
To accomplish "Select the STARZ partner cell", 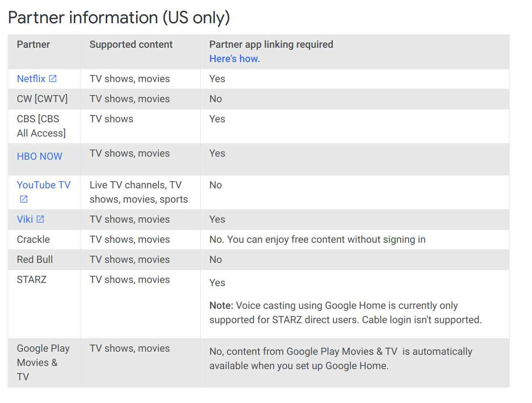I will click(x=32, y=279).
